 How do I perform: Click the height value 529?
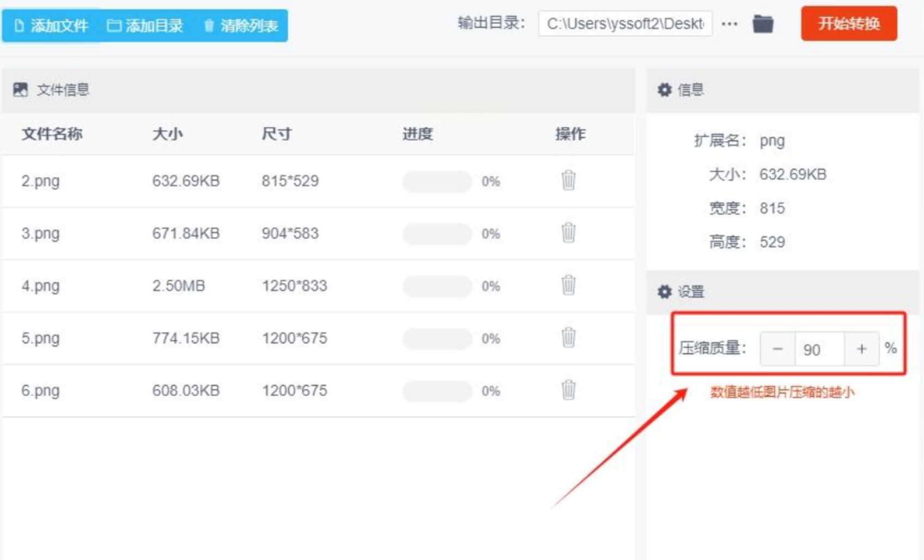click(772, 242)
